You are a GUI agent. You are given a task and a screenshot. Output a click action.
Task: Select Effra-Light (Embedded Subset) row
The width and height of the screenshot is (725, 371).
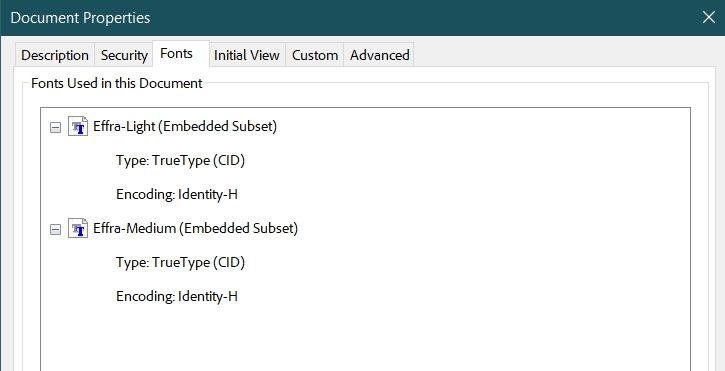185,126
